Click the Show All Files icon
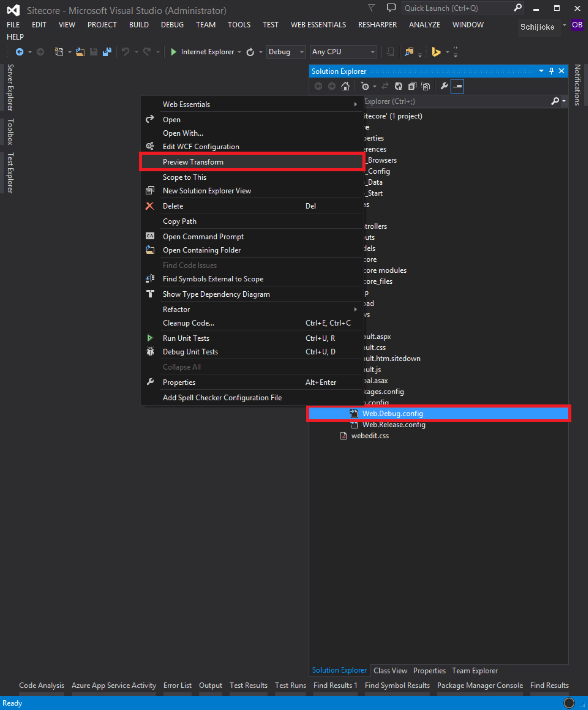Screen dimensions: 588x710 click(x=425, y=87)
